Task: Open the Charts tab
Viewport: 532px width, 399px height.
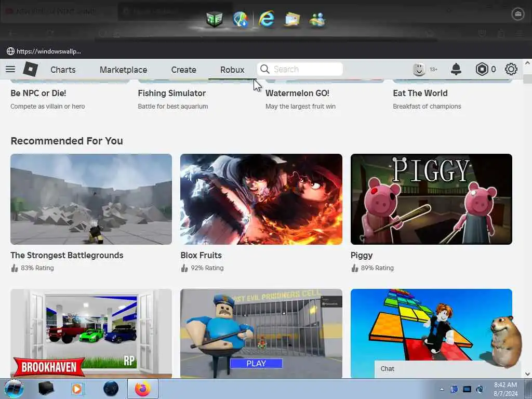Action: click(63, 70)
